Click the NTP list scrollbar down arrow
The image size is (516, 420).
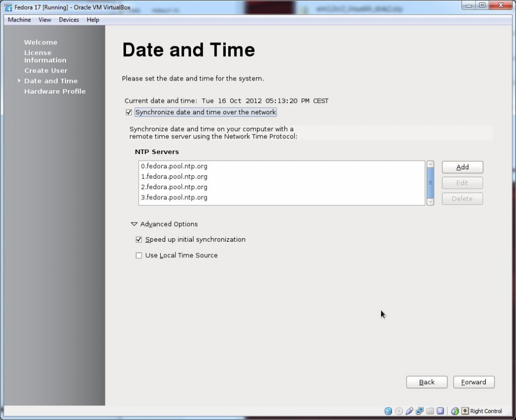(x=430, y=201)
